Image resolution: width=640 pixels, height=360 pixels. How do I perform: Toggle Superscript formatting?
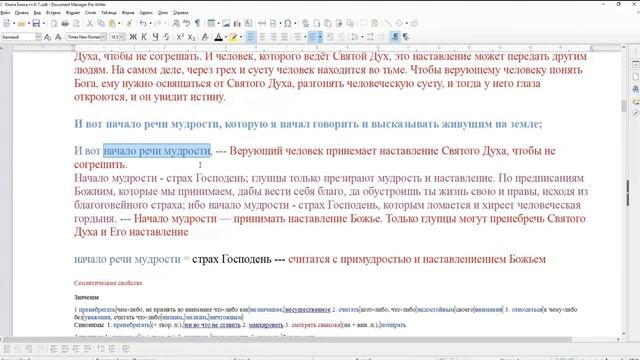click(x=180, y=37)
